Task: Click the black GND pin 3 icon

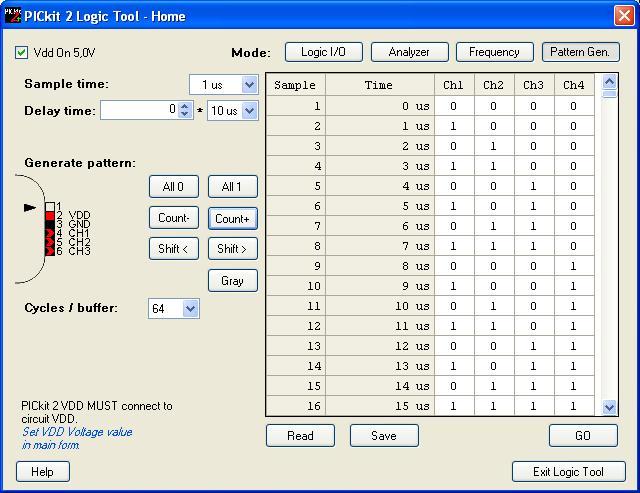Action: pyautogui.click(x=50, y=224)
